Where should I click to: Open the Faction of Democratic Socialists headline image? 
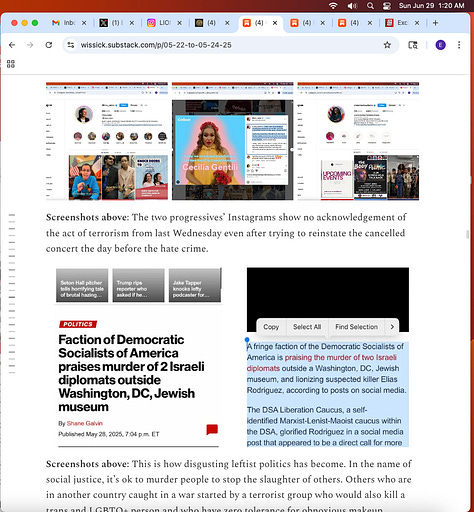coord(139,357)
